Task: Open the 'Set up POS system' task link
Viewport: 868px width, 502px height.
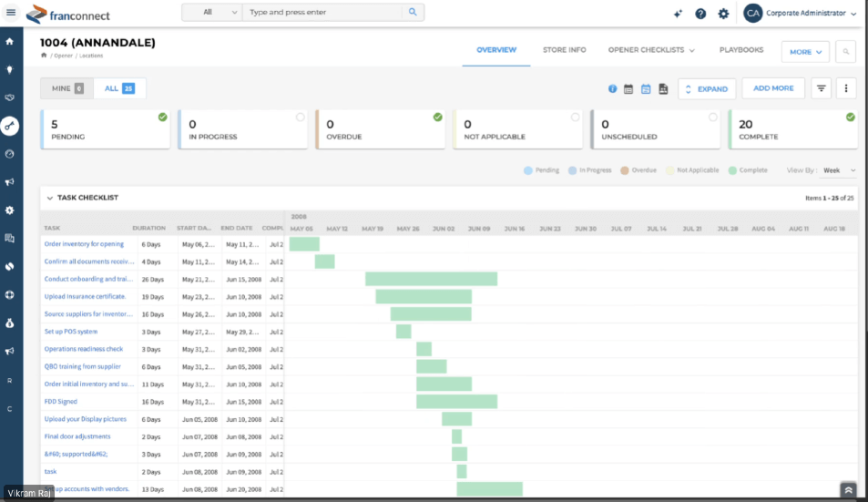Action: (71, 332)
